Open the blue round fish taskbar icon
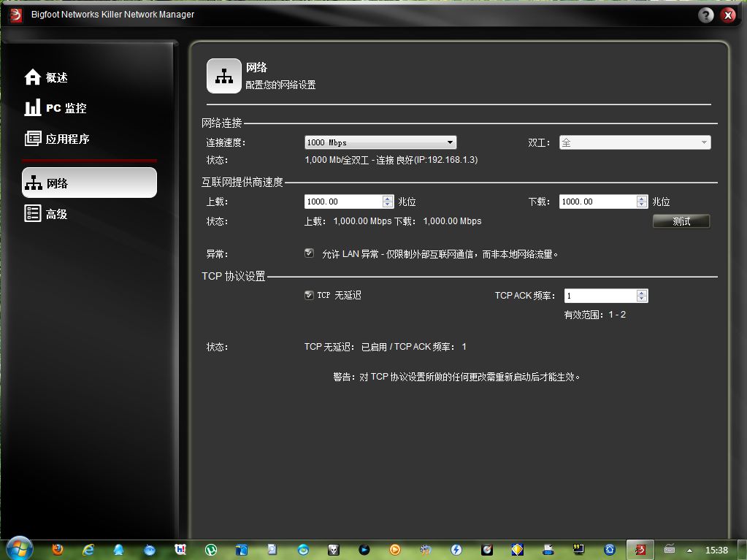This screenshot has width=747, height=560. point(150,550)
